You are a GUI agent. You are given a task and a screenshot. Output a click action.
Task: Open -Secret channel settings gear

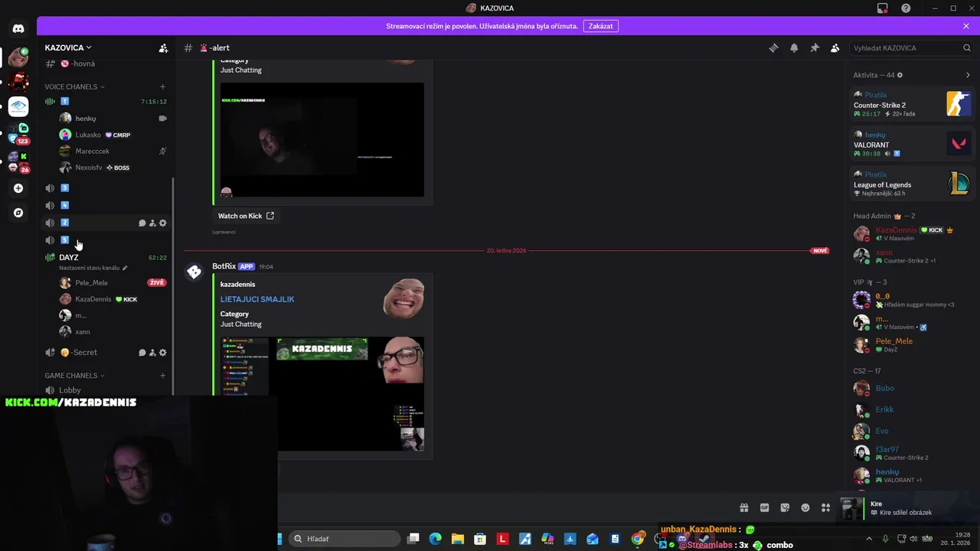(x=162, y=353)
